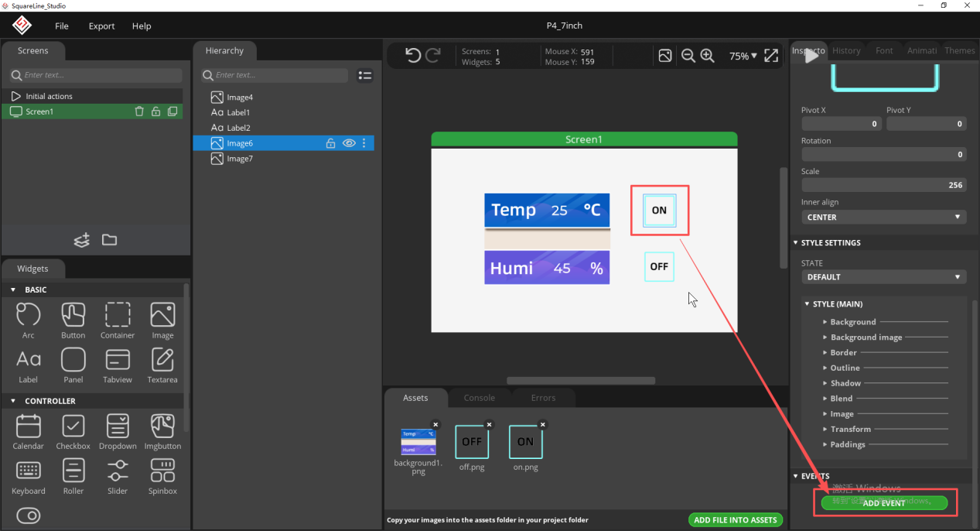Select the Slider widget
The height and width of the screenshot is (531, 980).
pyautogui.click(x=118, y=477)
